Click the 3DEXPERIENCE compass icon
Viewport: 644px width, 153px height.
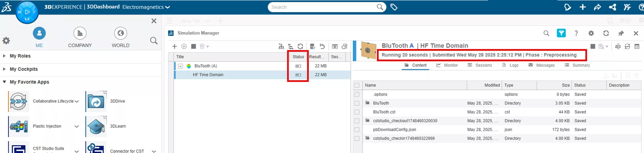coord(27,12)
